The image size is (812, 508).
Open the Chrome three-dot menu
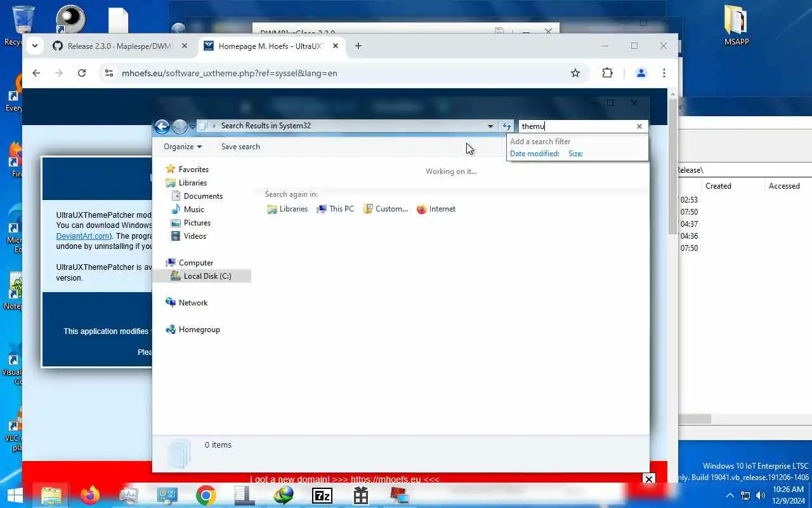tap(664, 73)
